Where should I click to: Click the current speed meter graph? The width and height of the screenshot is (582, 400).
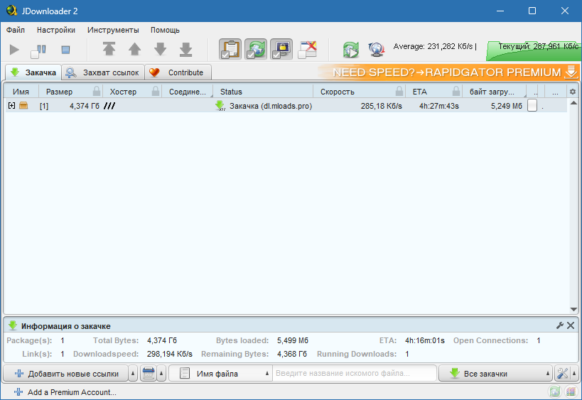(533, 50)
